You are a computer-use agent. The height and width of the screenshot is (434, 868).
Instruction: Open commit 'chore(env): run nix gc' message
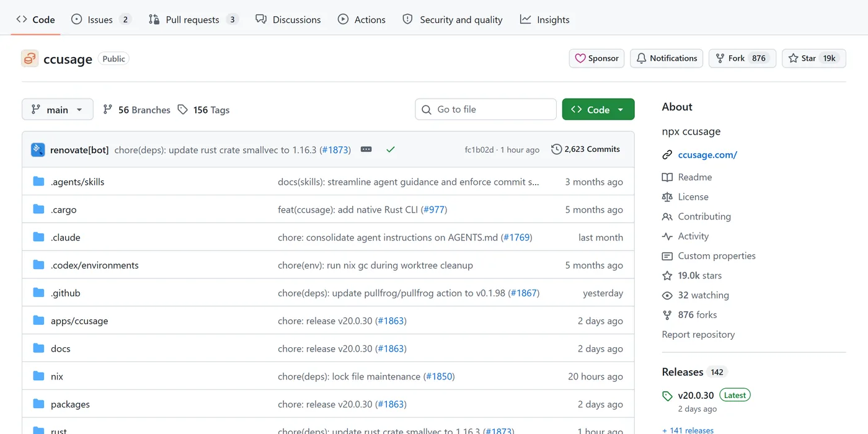375,265
